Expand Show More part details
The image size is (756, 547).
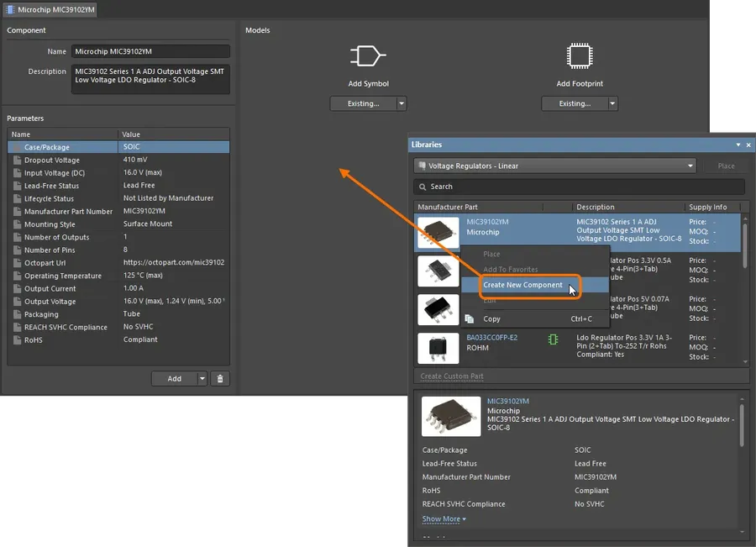[444, 519]
